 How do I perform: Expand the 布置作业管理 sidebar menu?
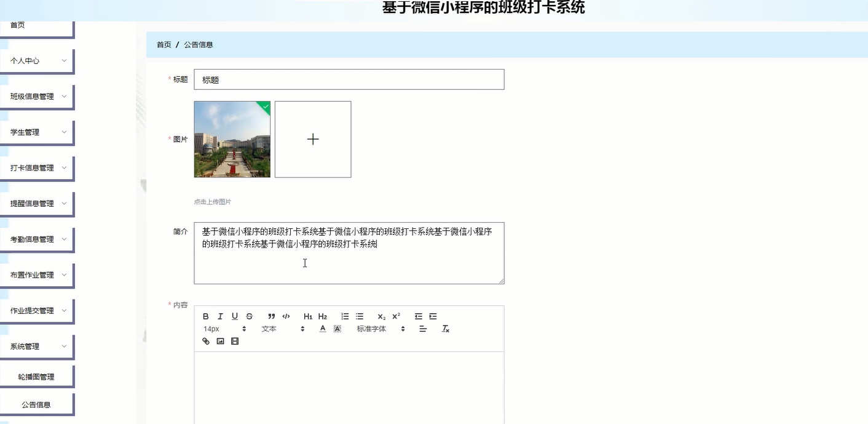(37, 275)
